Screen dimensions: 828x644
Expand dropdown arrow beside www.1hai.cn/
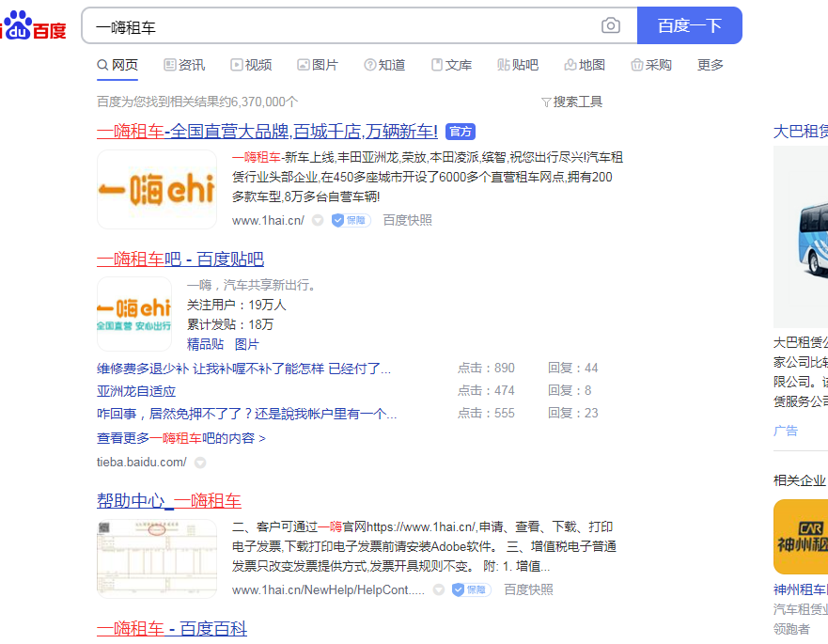coord(318,220)
